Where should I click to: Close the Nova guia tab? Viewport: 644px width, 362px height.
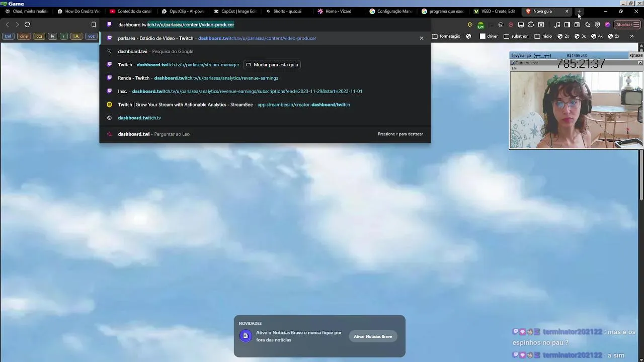(567, 11)
